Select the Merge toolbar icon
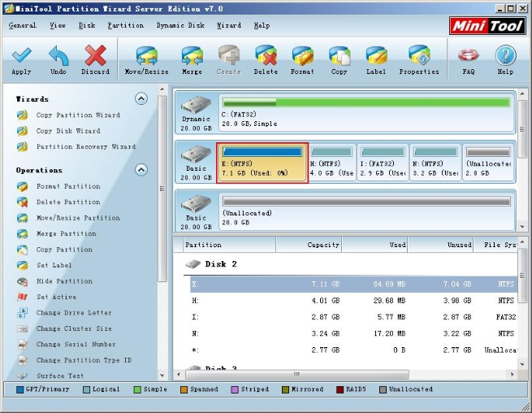Screen dimensions: 532x413 point(192,56)
